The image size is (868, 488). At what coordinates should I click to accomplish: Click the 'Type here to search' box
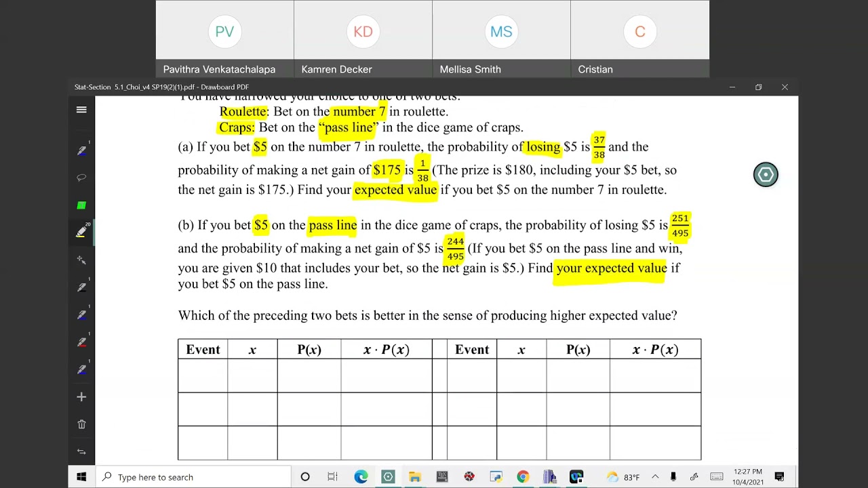click(193, 477)
